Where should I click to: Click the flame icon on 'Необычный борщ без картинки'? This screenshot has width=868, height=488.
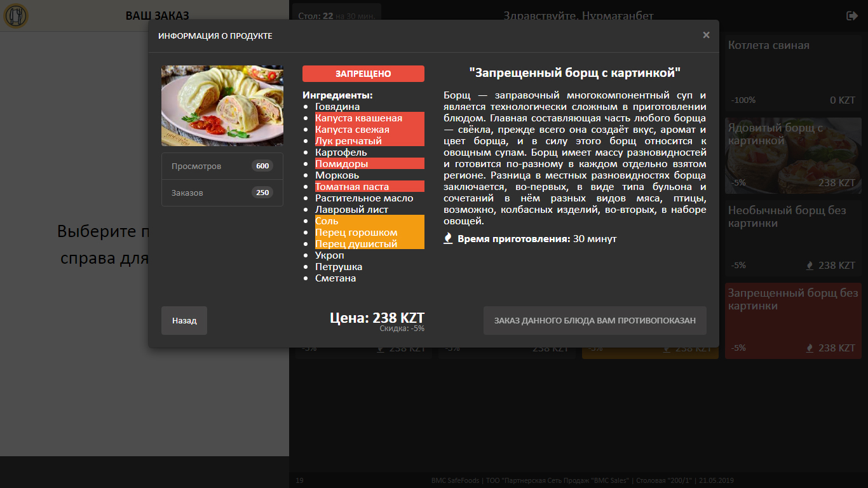pos(808,264)
